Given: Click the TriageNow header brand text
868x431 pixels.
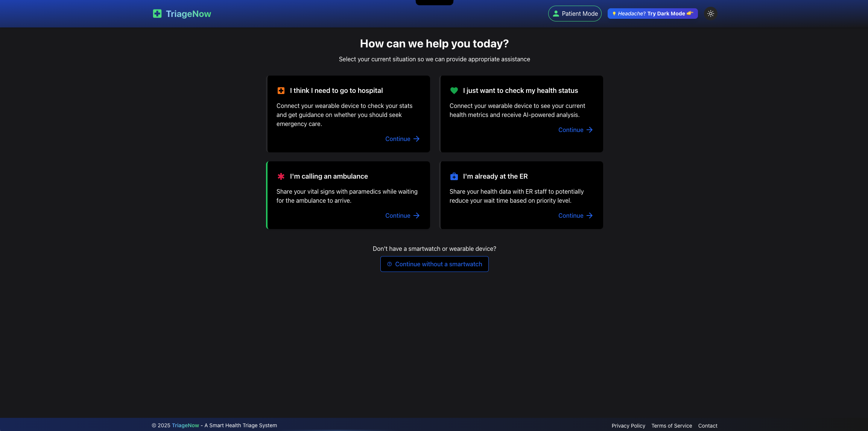Looking at the screenshot, I should pos(188,14).
